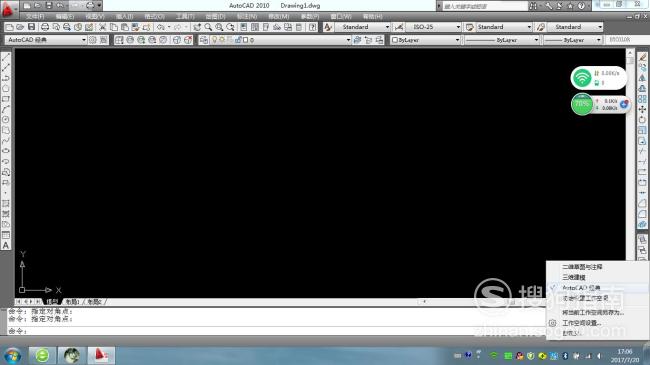Switch to the 布局1 layout tab

pyautogui.click(x=73, y=302)
